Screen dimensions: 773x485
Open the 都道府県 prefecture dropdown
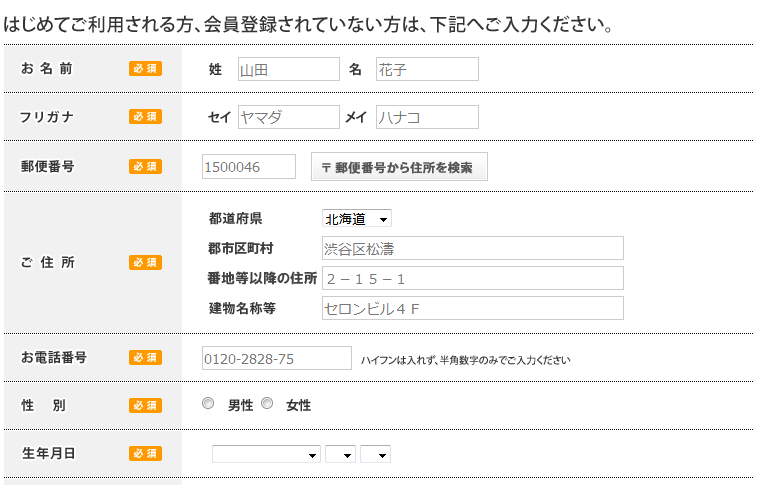click(x=356, y=219)
